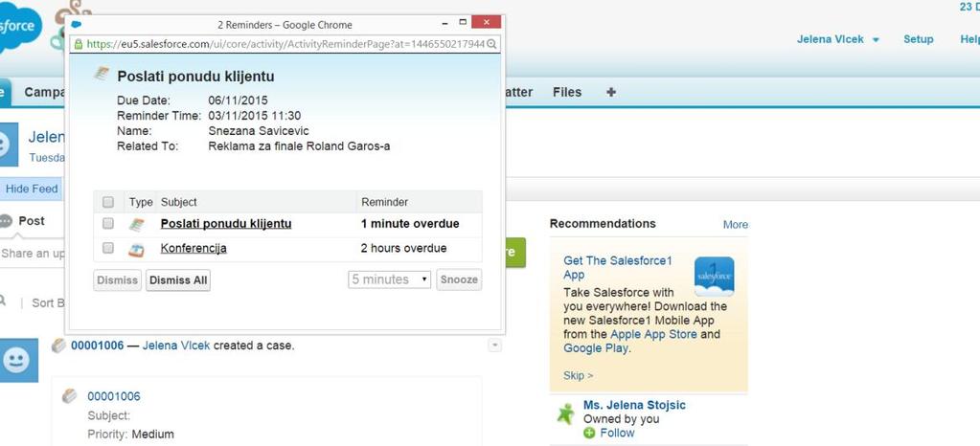Viewport: 980px width, 446px height.
Task: Click Hide Feed link
Action: click(32, 188)
